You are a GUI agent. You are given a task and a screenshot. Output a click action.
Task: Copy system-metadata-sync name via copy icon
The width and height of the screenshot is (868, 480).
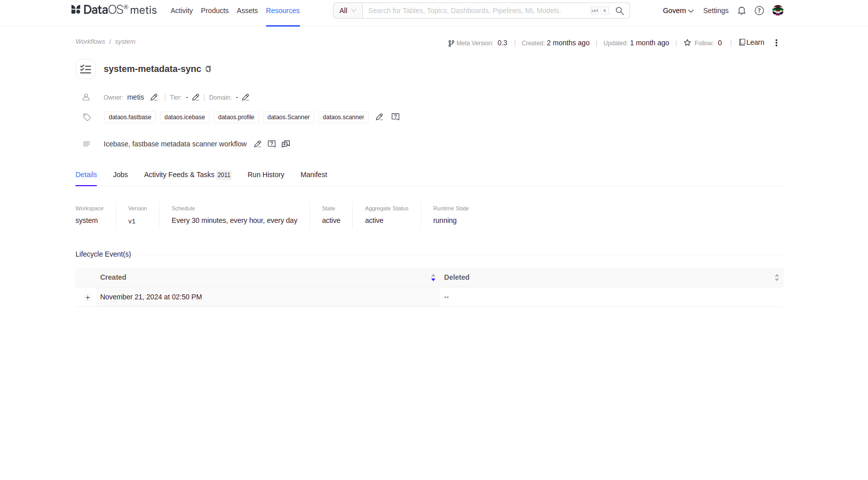point(208,69)
